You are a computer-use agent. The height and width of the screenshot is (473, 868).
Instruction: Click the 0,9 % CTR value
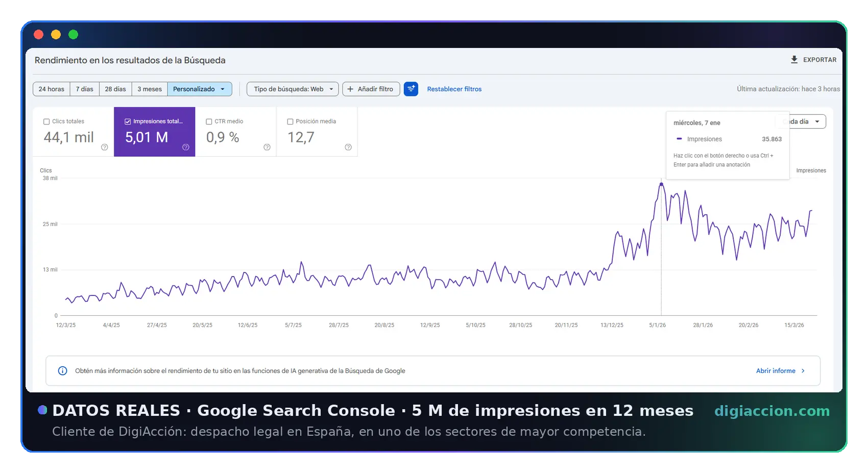[223, 137]
